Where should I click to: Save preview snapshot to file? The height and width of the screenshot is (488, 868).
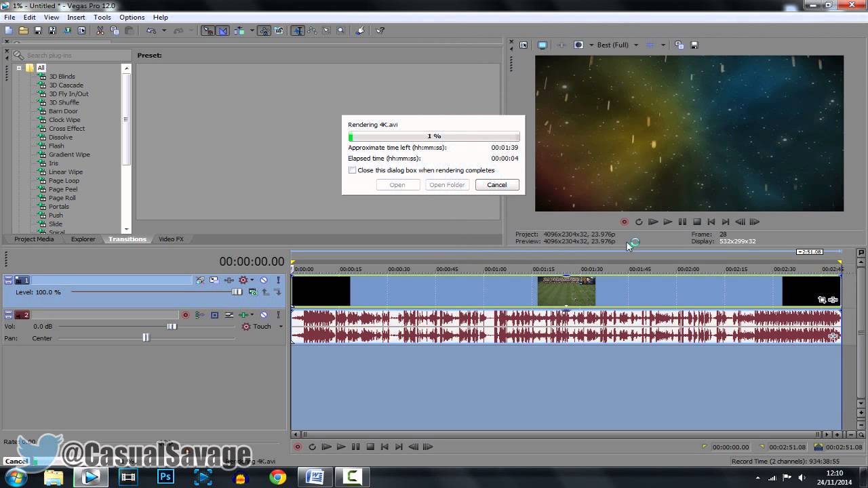[694, 45]
